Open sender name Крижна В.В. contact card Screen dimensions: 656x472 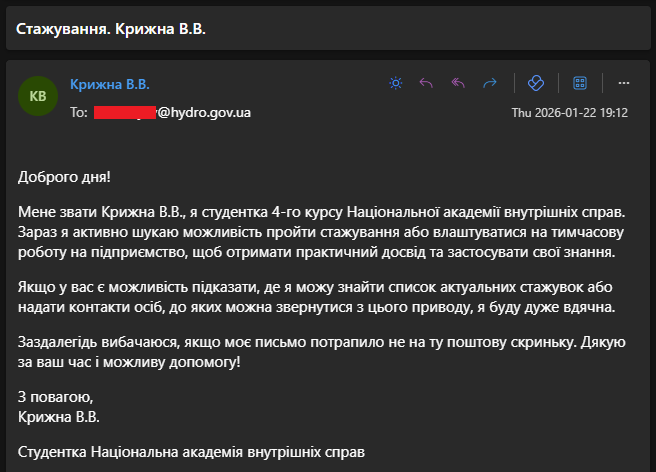(x=109, y=84)
